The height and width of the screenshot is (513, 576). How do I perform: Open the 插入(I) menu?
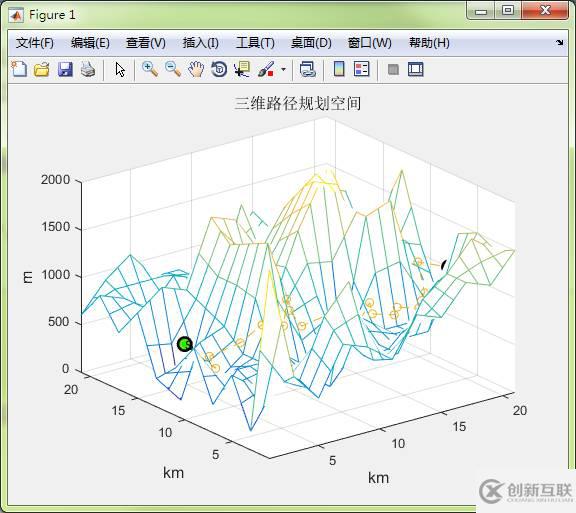coord(201,43)
